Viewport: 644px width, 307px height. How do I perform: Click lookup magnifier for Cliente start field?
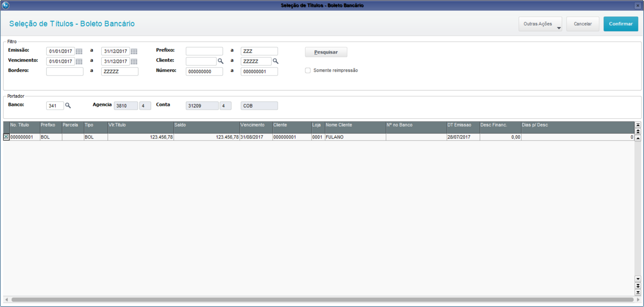pos(221,62)
